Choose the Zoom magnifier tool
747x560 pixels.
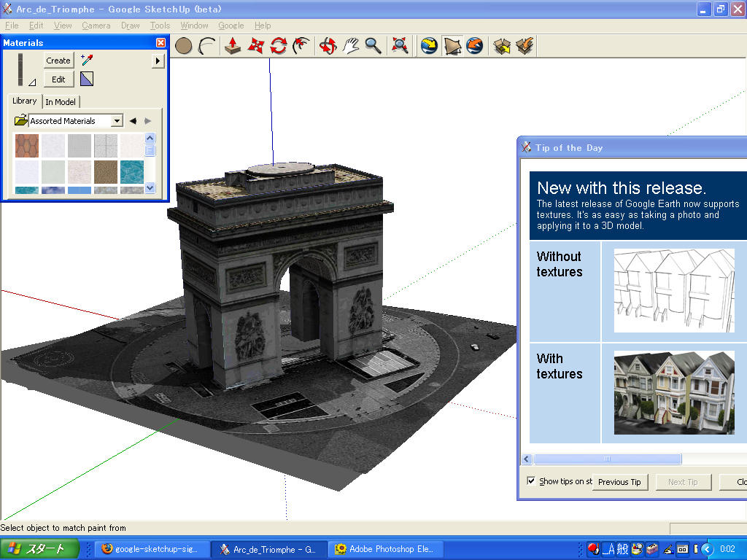pos(373,46)
